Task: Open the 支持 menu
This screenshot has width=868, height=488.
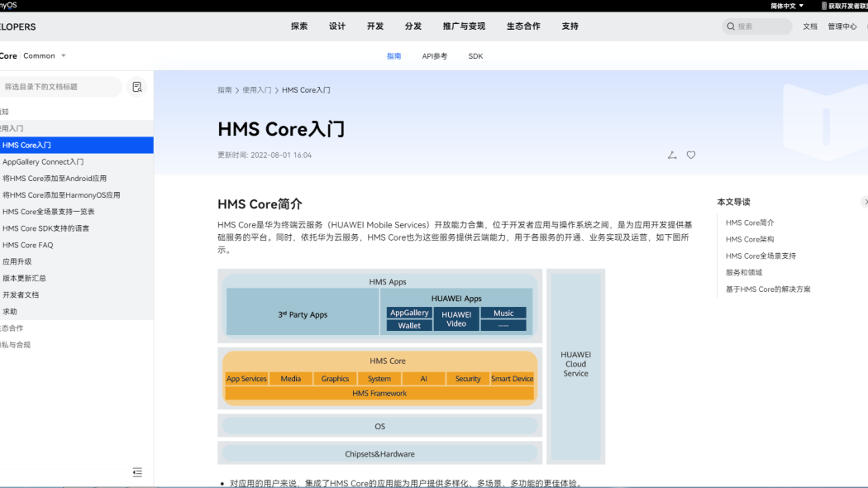Action: [570, 26]
